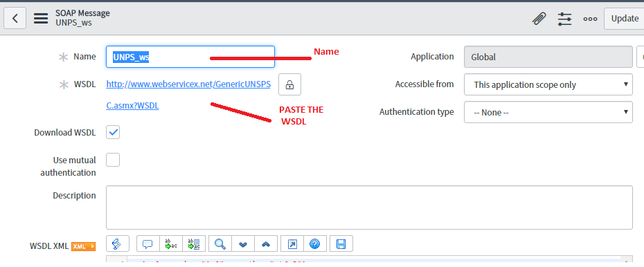Click the paperclip attachments icon

point(539,19)
